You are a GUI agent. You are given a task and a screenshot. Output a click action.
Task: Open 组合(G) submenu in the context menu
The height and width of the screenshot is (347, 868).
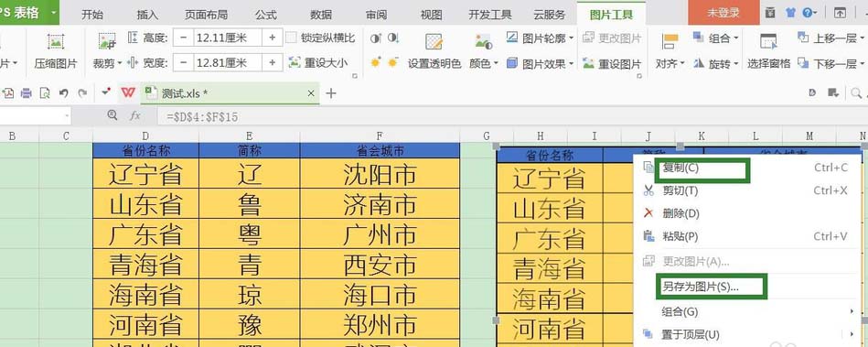[747, 312]
